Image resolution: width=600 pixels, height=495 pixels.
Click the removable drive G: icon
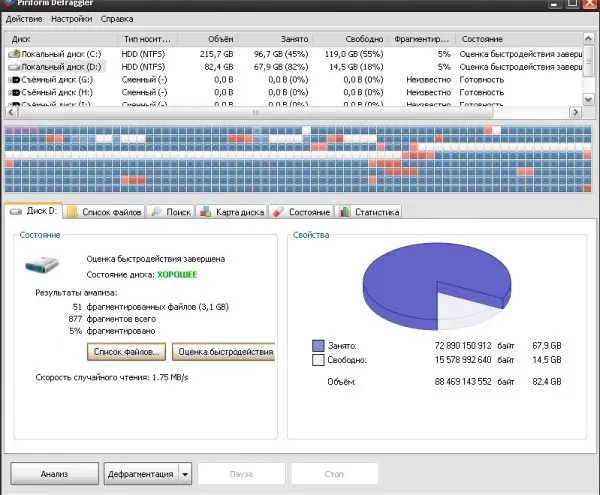pos(15,80)
